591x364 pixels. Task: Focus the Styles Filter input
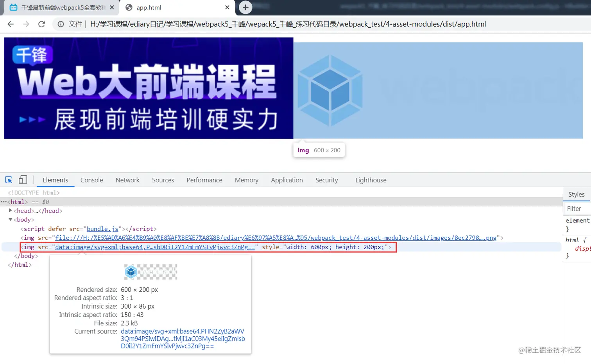point(578,209)
